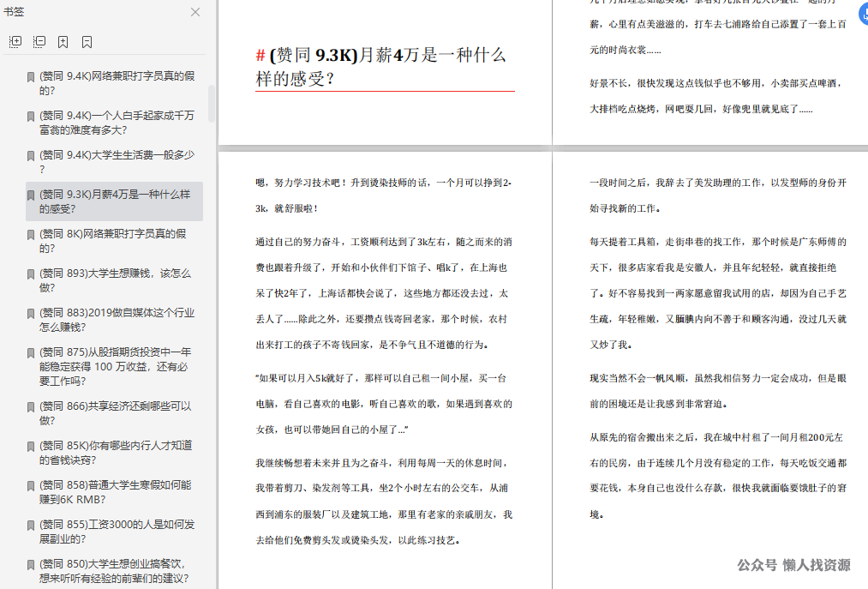Open bookmark 网络兼职打字员真的假的 with 赞同 8K
The image size is (868, 589).
pyautogui.click(x=113, y=241)
